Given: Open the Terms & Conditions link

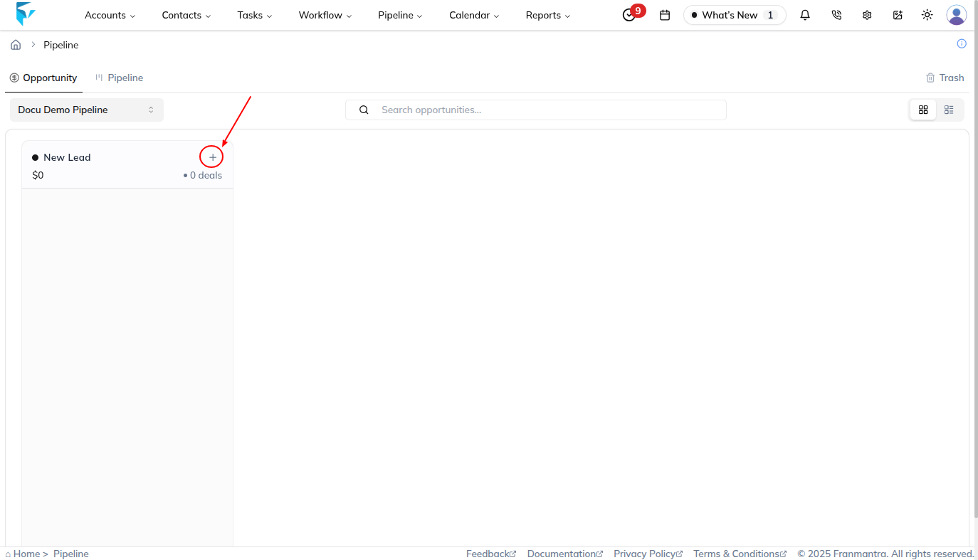Looking at the screenshot, I should (x=740, y=554).
